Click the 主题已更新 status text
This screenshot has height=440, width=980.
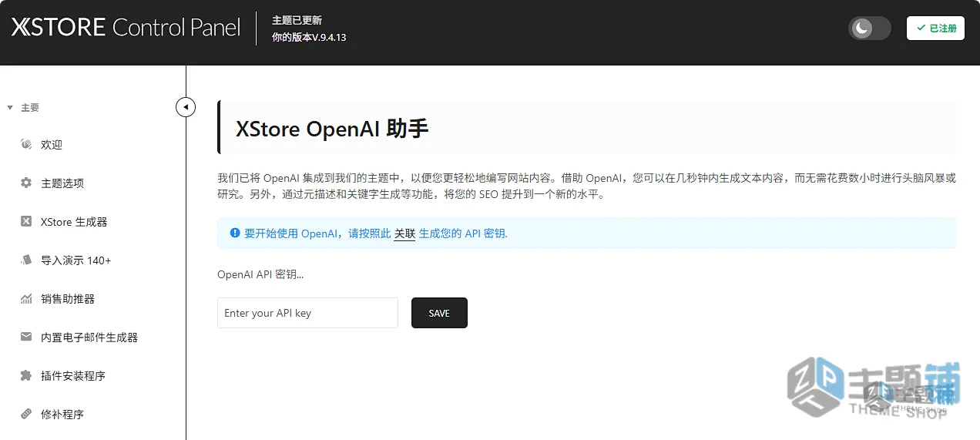click(x=297, y=20)
